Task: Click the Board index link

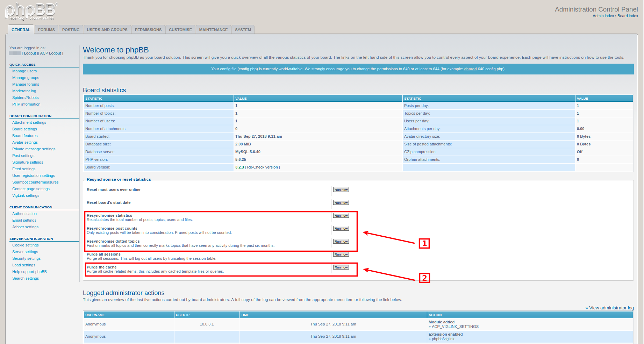Action: [x=628, y=16]
